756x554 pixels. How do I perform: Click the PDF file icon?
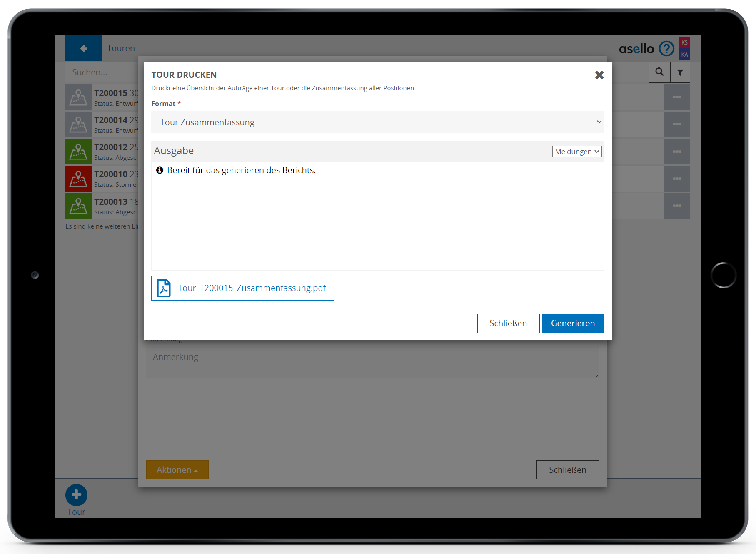coord(164,288)
